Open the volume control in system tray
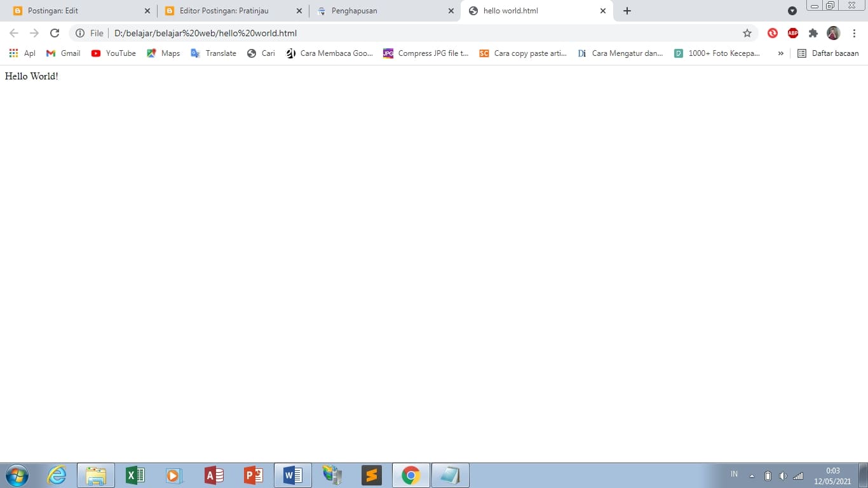Image resolution: width=868 pixels, height=488 pixels. pos(782,475)
